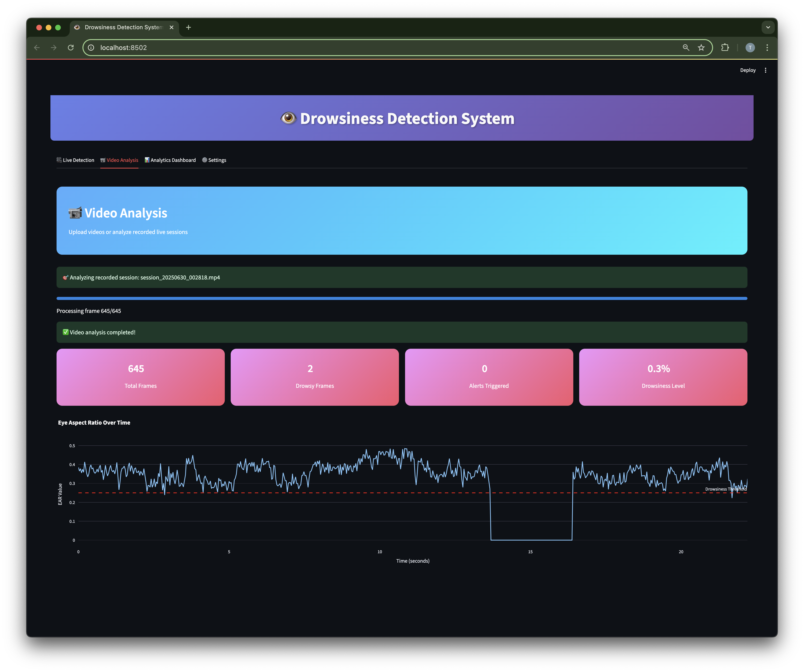
Task: Open the Chrome profile avatar
Action: click(x=750, y=48)
